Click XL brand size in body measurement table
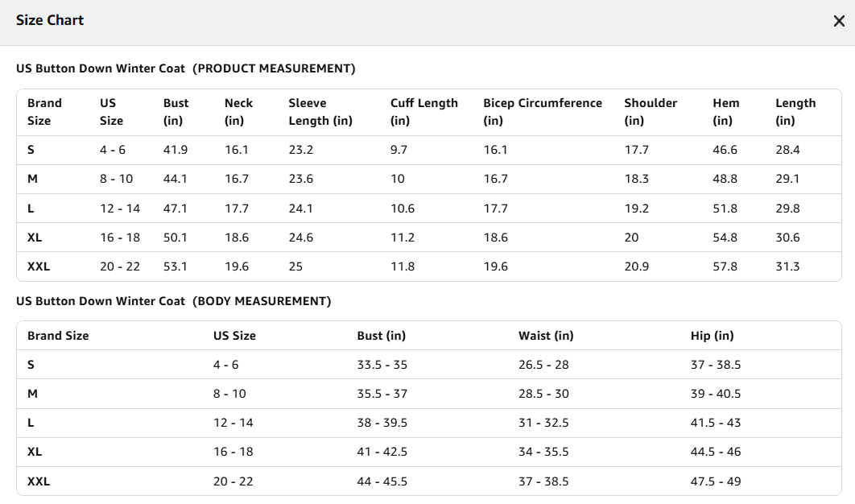The image size is (855, 504). point(35,452)
